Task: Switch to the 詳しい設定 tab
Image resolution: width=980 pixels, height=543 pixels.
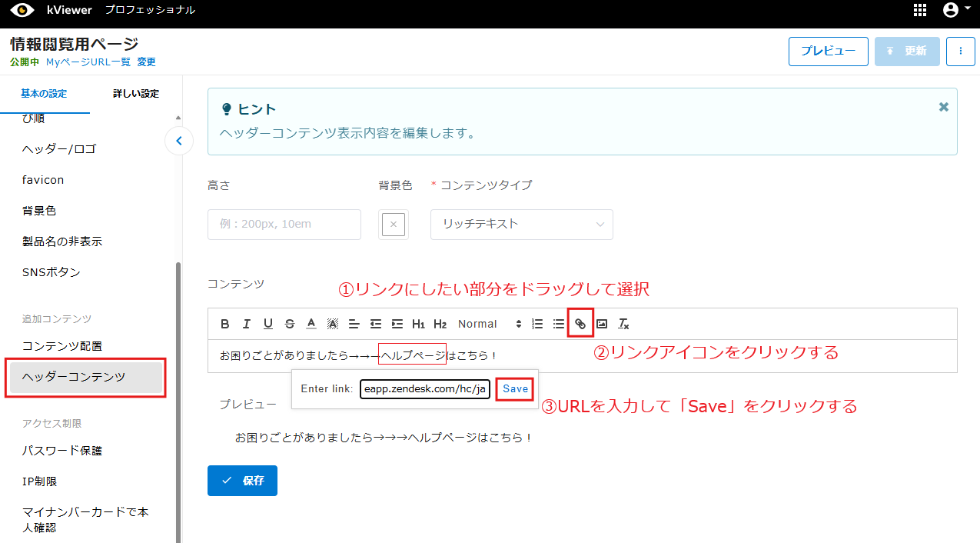Action: tap(137, 93)
